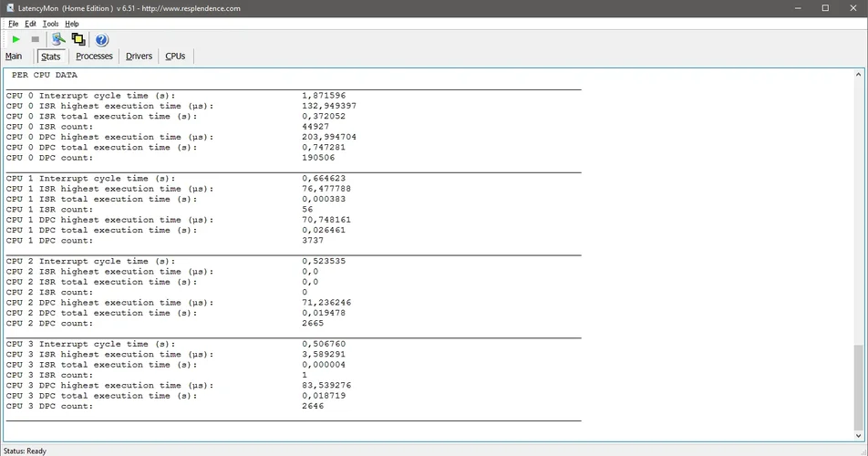Click CPU 1 ISR count value 56
The height and width of the screenshot is (456, 868).
coord(307,209)
